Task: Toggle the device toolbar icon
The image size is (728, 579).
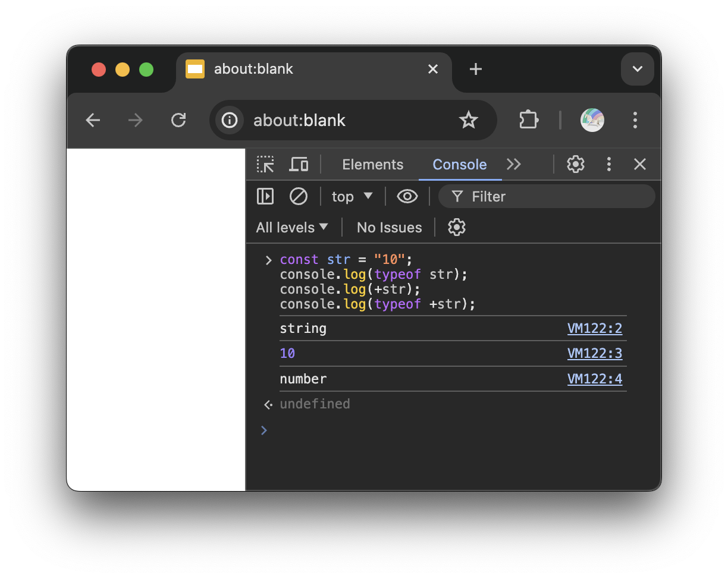Action: 299,165
